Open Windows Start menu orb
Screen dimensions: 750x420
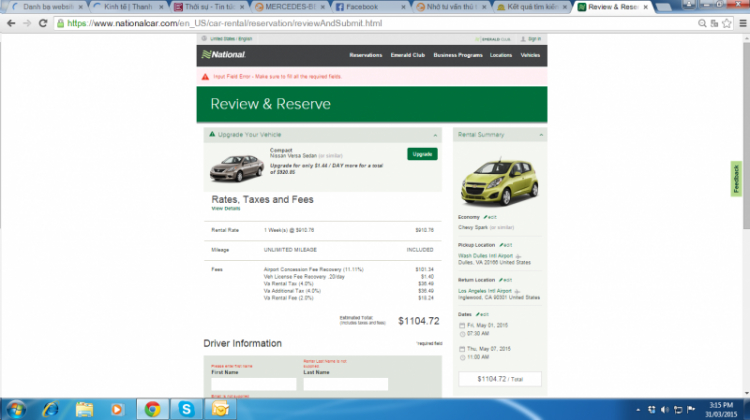click(16, 409)
